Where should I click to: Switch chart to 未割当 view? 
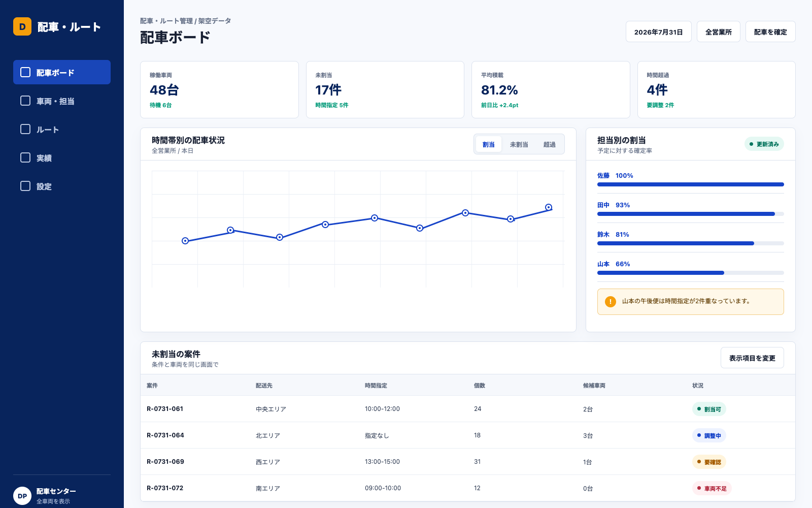519,144
